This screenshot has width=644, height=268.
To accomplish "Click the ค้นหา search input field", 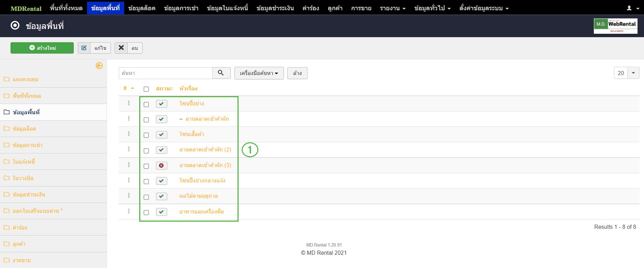I will [x=166, y=73].
